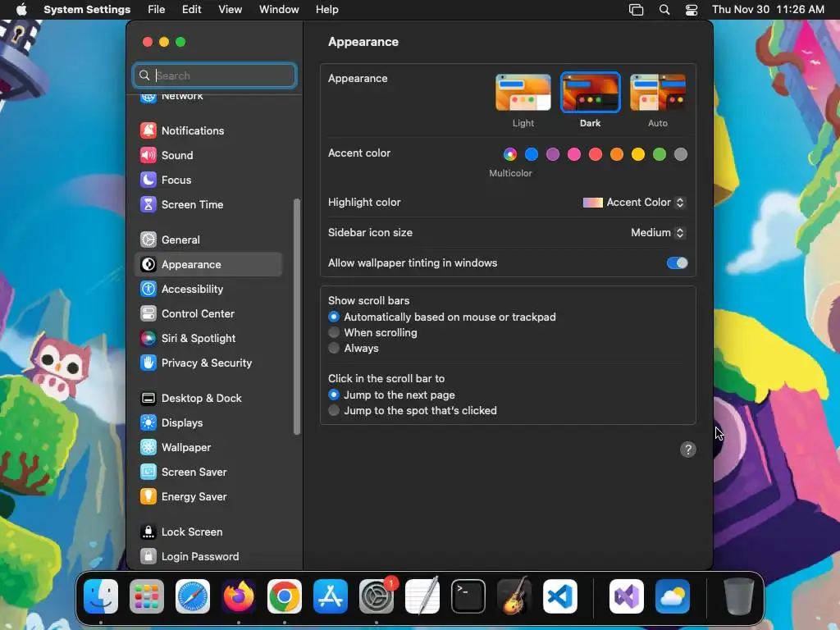Viewport: 840px width, 630px height.
Task: Launch Safari from the Dock
Action: 193,596
